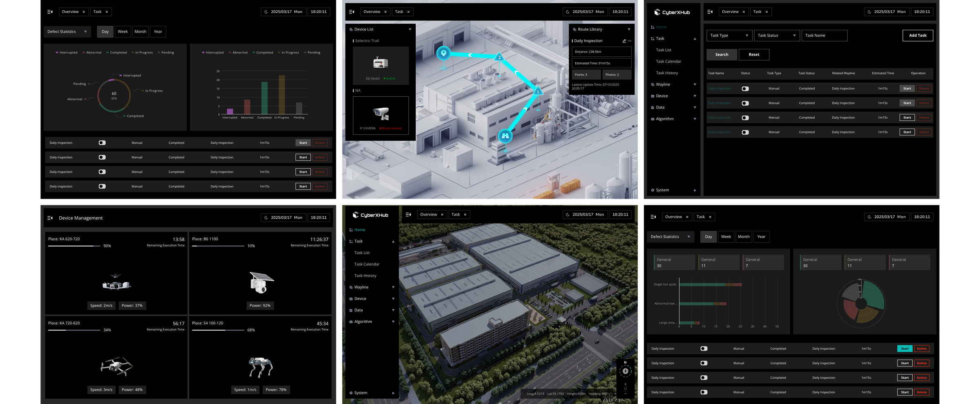Click the plus zoom icon below the globe compass
The image size is (980, 404).
click(x=625, y=384)
